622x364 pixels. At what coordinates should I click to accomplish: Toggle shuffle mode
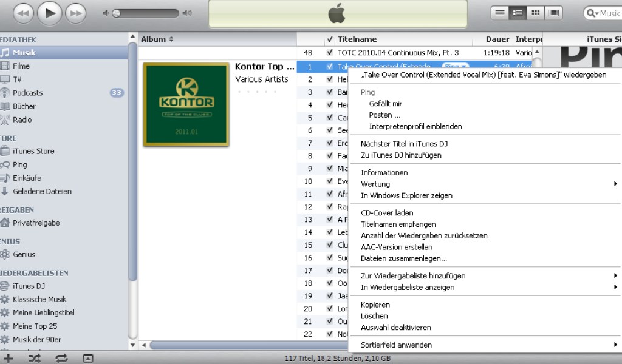(34, 359)
